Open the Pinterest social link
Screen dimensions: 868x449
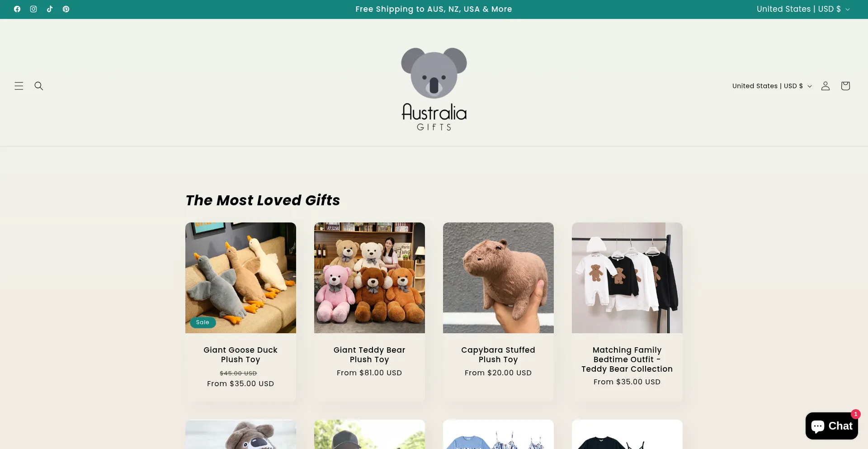66,9
